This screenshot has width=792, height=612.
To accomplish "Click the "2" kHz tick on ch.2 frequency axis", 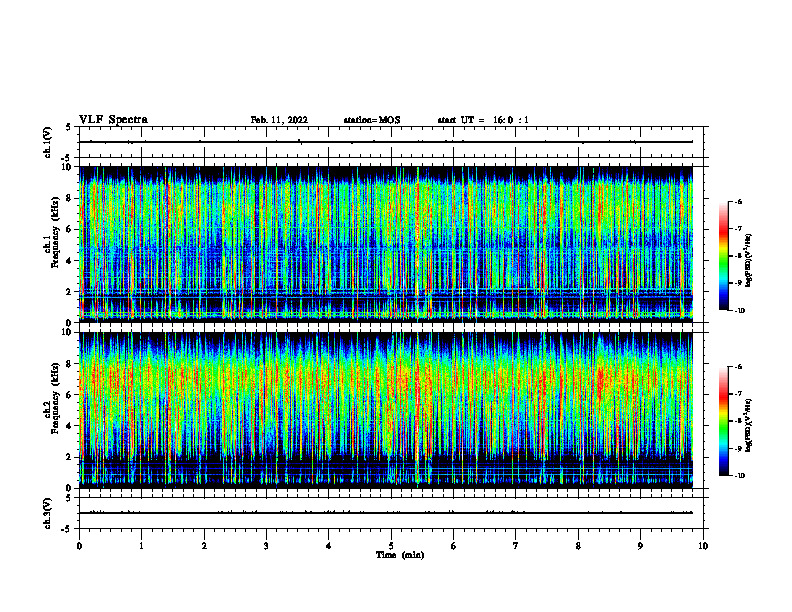I will (x=69, y=457).
